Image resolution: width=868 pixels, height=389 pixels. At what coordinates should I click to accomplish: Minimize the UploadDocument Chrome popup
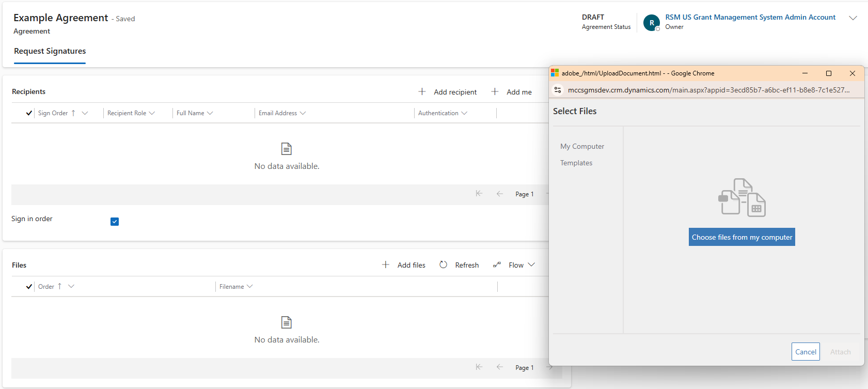[x=805, y=73]
